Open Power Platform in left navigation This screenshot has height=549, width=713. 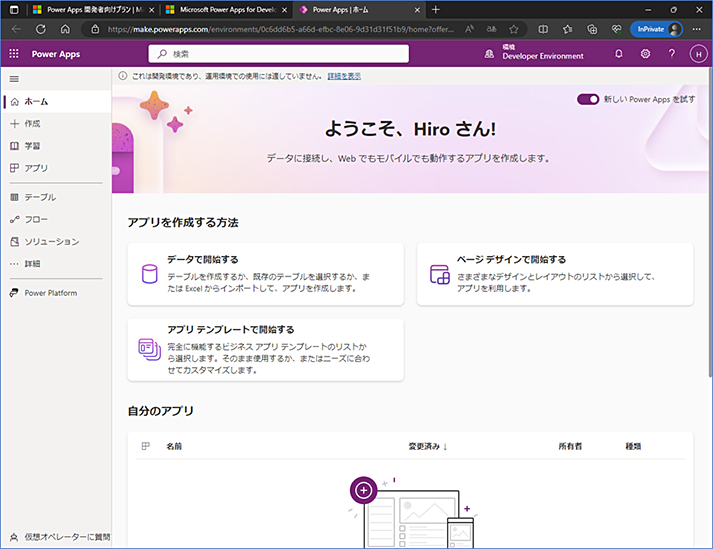pyautogui.click(x=56, y=293)
